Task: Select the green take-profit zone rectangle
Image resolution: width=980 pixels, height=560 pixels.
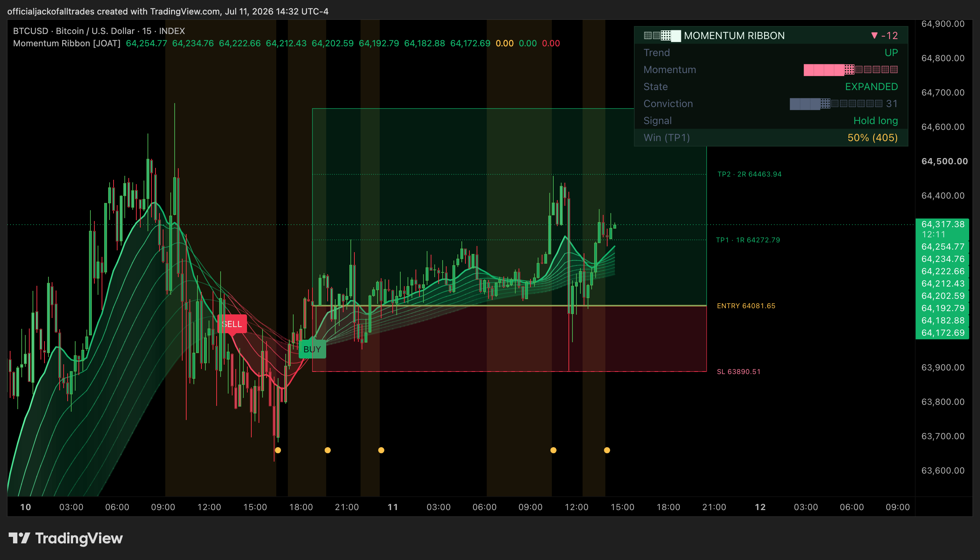Action: [x=510, y=207]
